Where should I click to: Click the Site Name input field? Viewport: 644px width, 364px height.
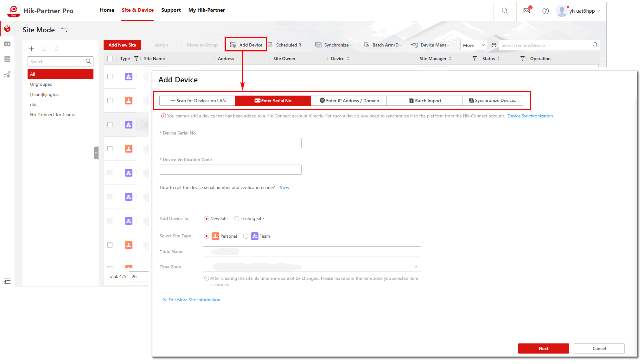coord(312,251)
